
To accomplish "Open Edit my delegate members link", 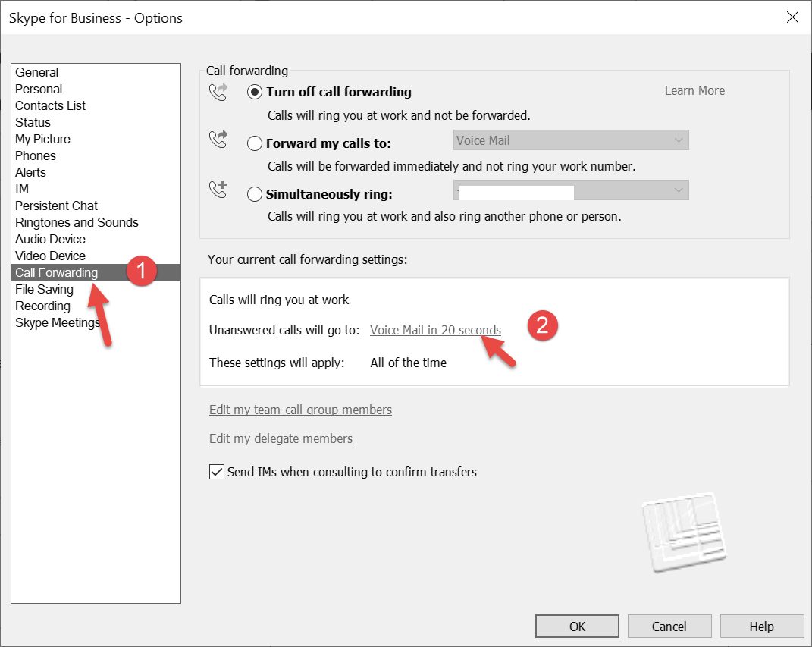I will click(x=281, y=438).
